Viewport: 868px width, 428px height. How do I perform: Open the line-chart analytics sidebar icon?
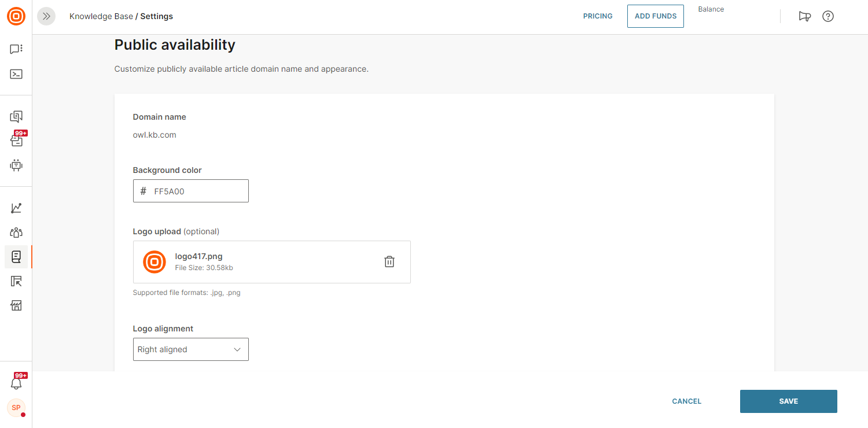tap(16, 208)
